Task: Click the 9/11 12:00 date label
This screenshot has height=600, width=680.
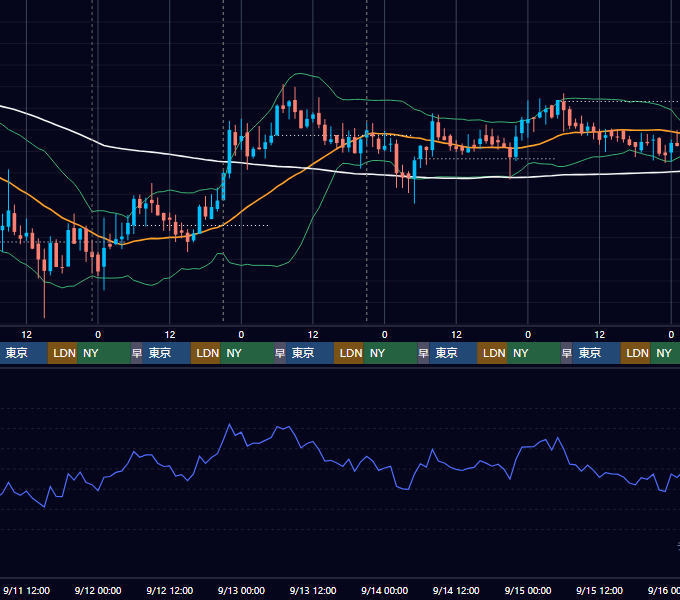Action: 26,590
